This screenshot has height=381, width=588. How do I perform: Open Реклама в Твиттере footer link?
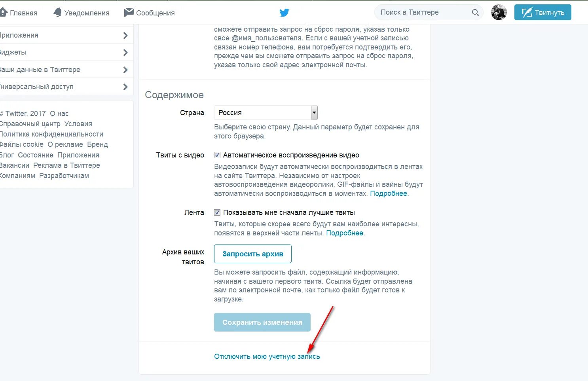tap(66, 165)
